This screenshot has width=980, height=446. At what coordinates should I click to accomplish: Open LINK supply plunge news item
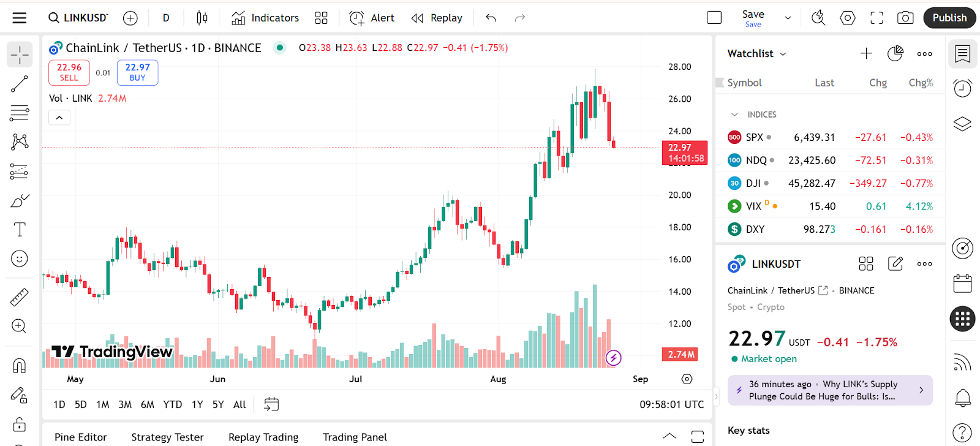click(831, 390)
